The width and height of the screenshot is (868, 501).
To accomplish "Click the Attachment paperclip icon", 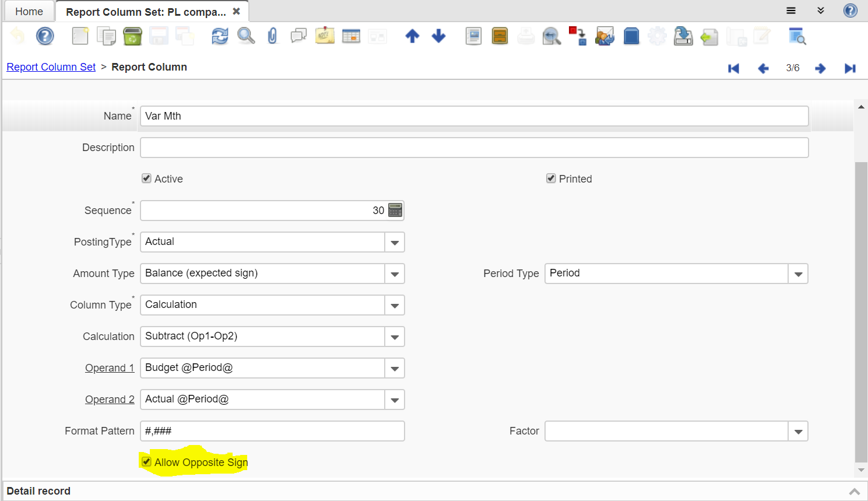I will (x=272, y=36).
